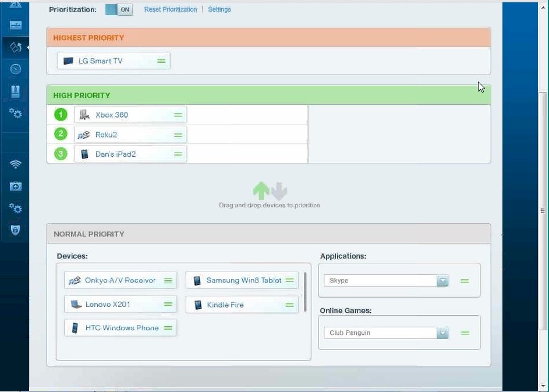Viewport: 549px width, 392px height.
Task: Click the 'HTC Windows Phone' device name
Action: click(x=122, y=328)
